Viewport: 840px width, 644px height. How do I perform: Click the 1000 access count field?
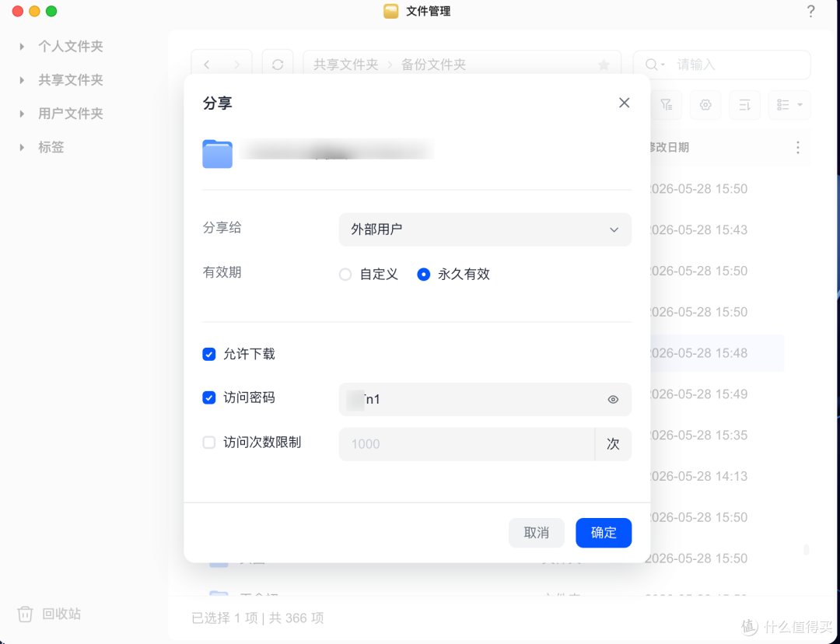point(467,444)
